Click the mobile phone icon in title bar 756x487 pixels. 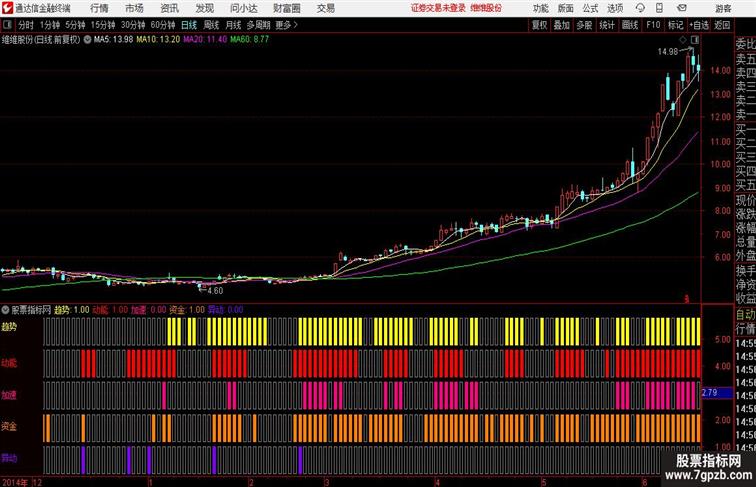tap(659, 8)
